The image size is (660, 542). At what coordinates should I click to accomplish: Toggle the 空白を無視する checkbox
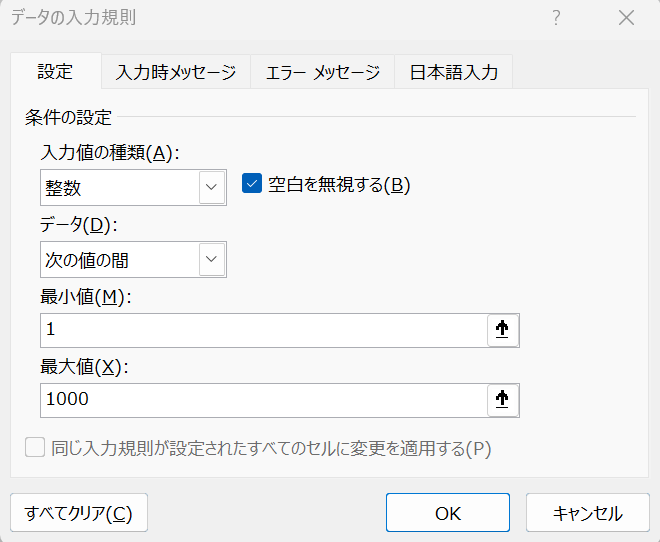[252, 184]
